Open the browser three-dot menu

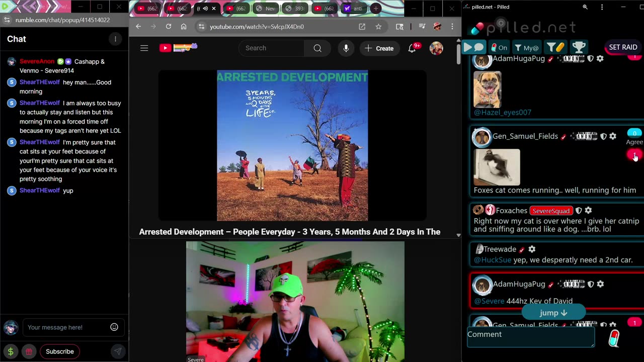coord(452,27)
